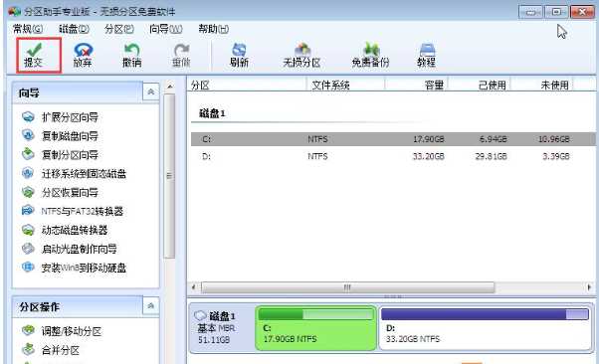Select 调整/移动分区 operation

click(x=72, y=331)
